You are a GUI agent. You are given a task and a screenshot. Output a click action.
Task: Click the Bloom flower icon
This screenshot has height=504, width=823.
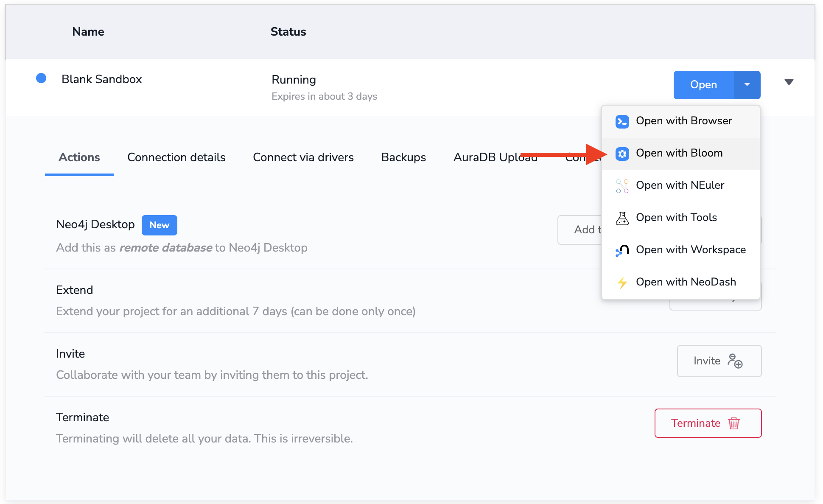(621, 154)
